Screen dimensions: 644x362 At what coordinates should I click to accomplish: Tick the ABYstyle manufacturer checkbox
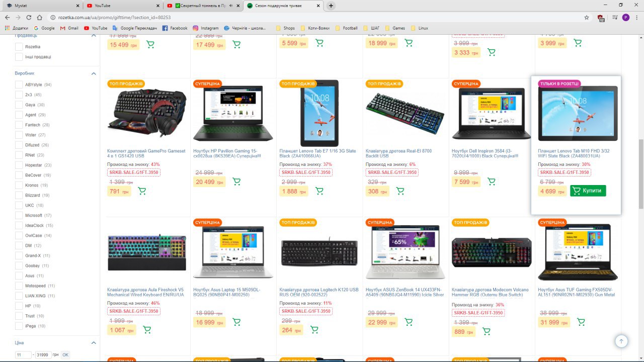(19, 84)
